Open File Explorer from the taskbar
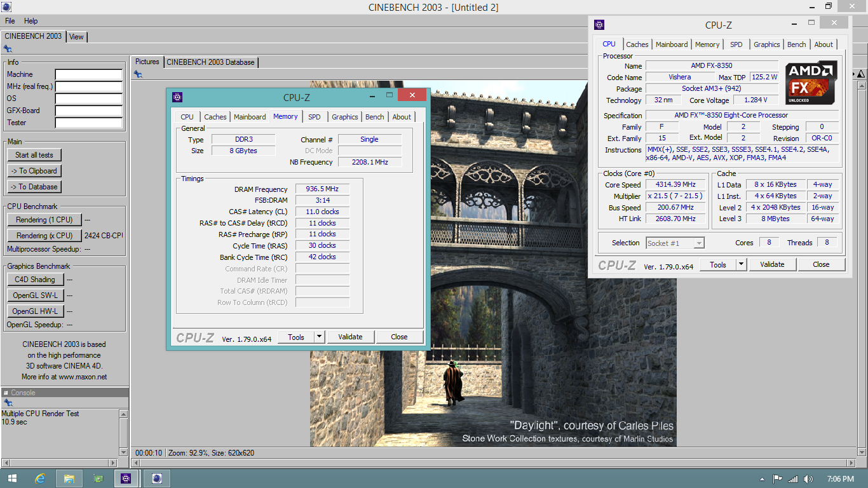Viewport: 868px width, 488px height. pyautogui.click(x=69, y=478)
